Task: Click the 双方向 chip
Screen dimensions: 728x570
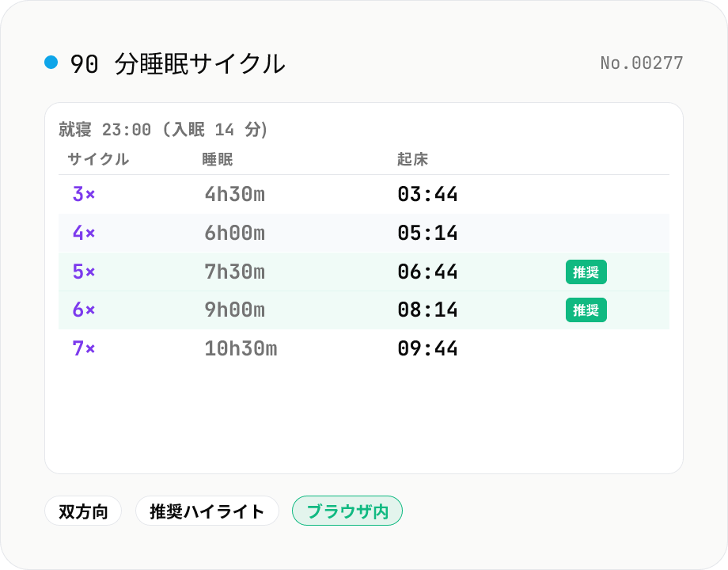Action: (x=83, y=511)
